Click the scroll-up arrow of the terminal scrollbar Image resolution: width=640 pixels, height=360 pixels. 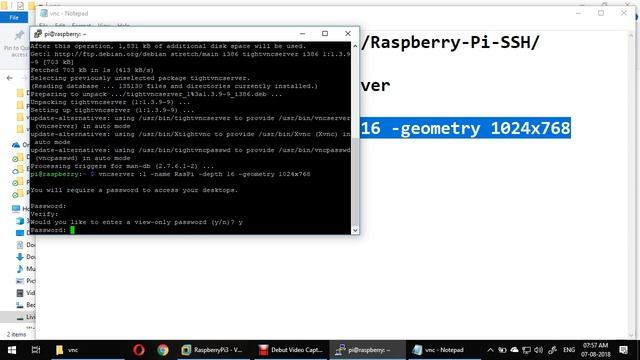(x=355, y=46)
